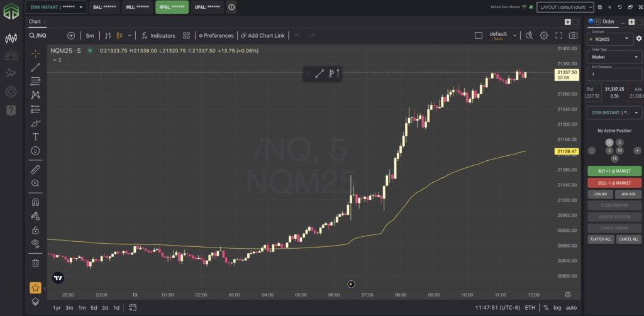Lock all drawing tools
This screenshot has width=644, height=316.
(x=36, y=230)
